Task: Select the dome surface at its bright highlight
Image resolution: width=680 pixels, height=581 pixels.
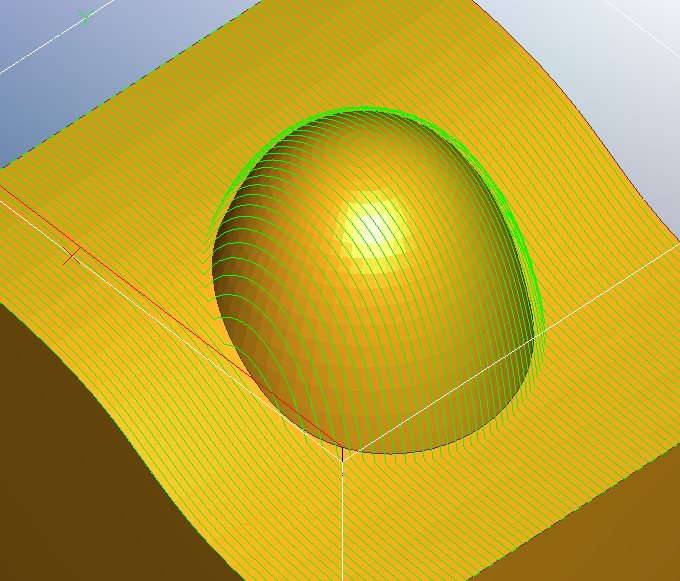Action: 372,225
